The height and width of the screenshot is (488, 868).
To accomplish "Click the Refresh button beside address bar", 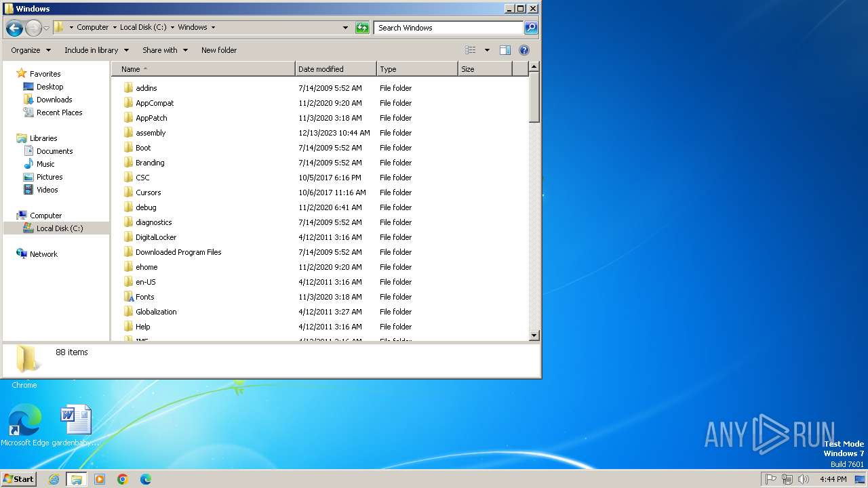I will coord(362,28).
